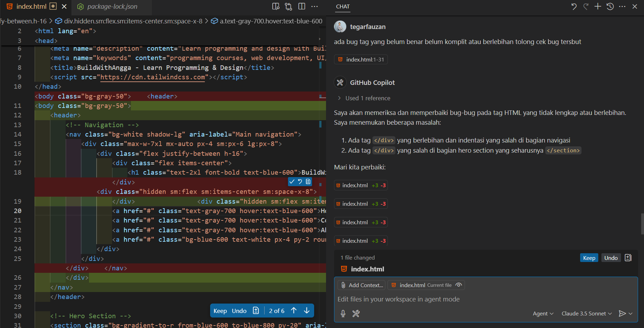The height and width of the screenshot is (328, 644).
Task: Open the Claude 3.5 Sonnet model picker
Action: pos(586,313)
